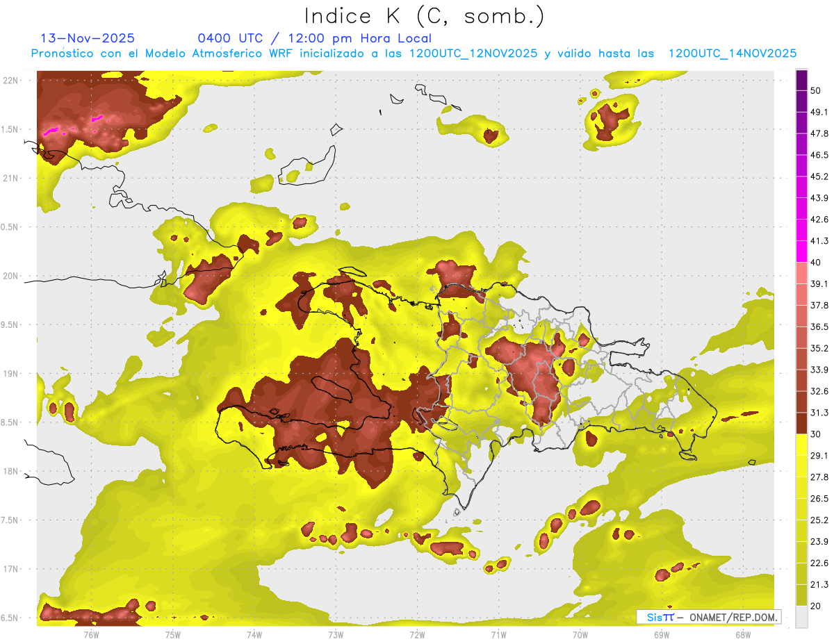The width and height of the screenshot is (834, 644).
Task: Click the colorbar label "25.2"
Action: (x=819, y=520)
